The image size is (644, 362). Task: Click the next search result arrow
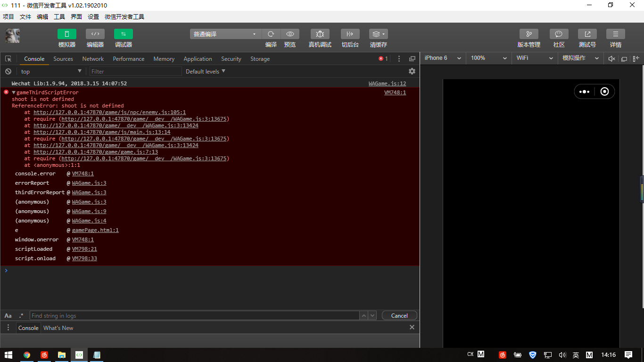[x=372, y=315]
